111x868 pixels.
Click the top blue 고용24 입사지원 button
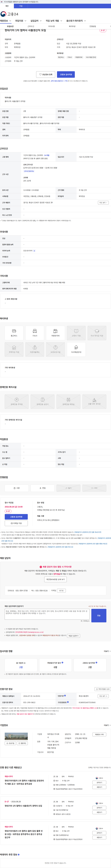pyautogui.click(x=66, y=74)
